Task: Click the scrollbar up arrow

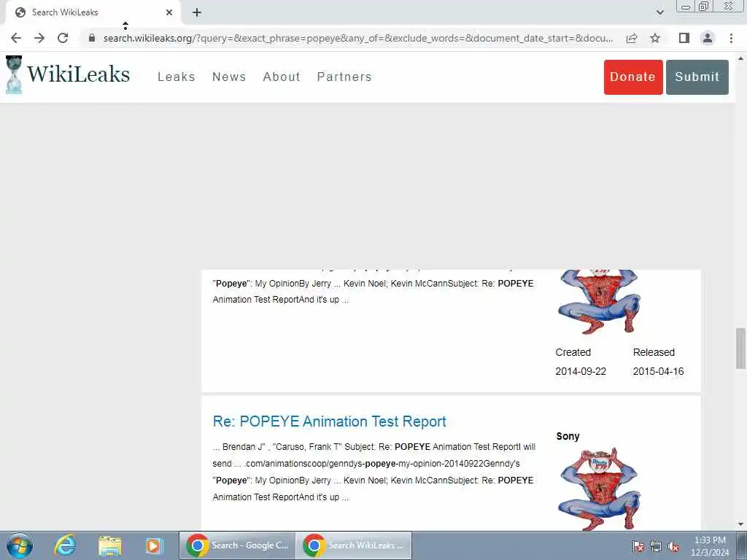Action: tap(740, 58)
